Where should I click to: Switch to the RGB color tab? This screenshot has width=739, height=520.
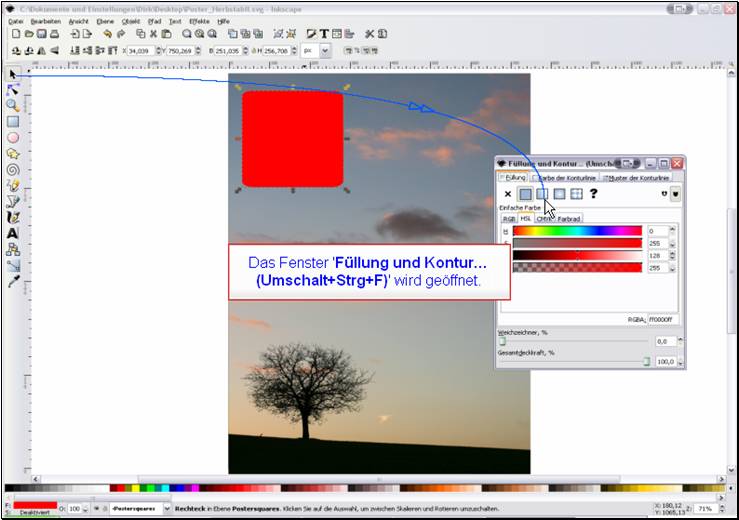click(x=509, y=218)
